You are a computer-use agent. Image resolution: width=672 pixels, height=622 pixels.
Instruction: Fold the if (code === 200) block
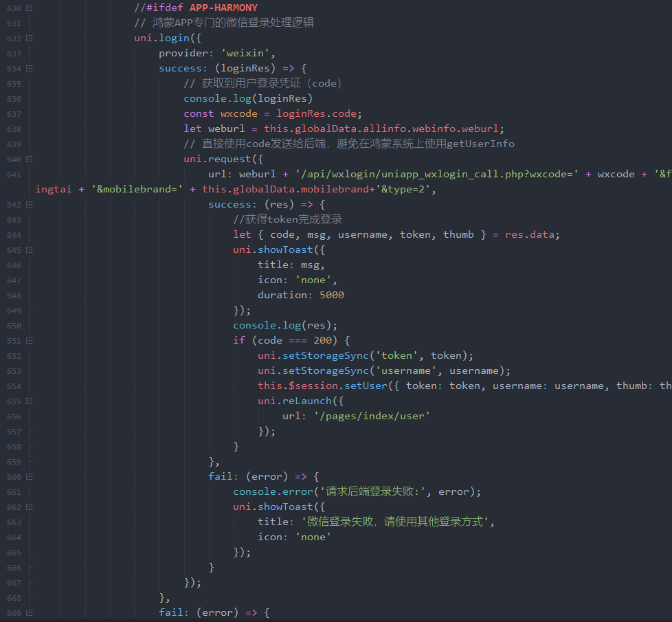coord(29,341)
